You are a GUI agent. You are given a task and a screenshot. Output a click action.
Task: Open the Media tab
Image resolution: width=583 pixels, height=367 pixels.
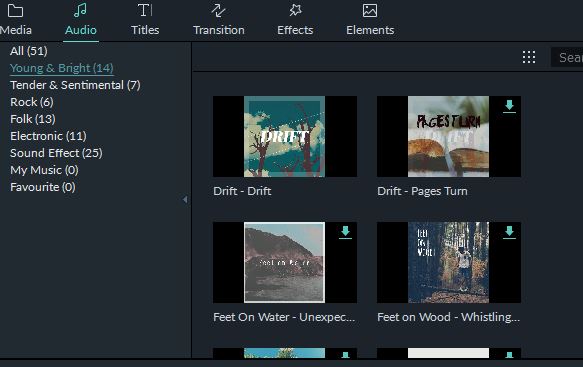[15, 20]
